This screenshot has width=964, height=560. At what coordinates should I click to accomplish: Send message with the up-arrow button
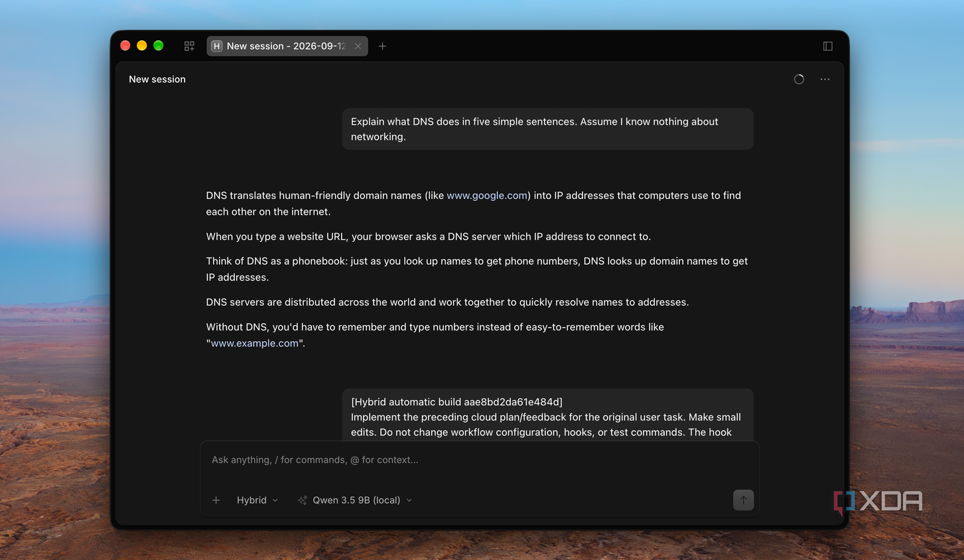coord(743,500)
